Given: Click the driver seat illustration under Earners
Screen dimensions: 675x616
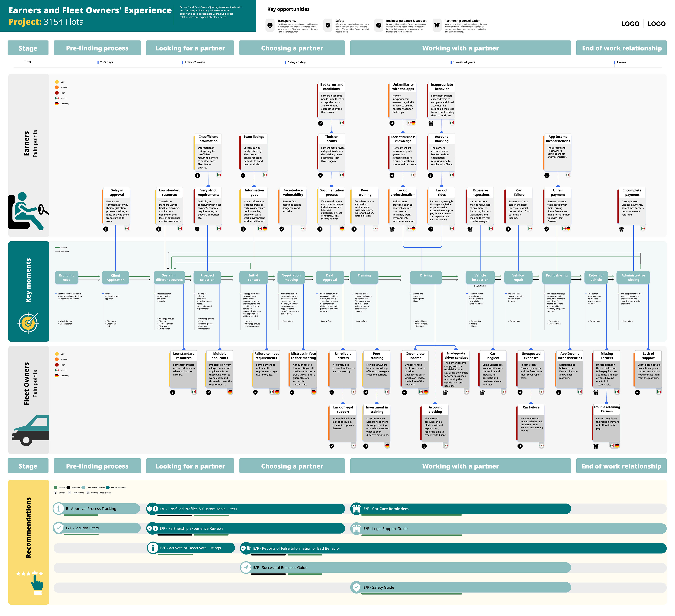Looking at the screenshot, I should click(28, 212).
